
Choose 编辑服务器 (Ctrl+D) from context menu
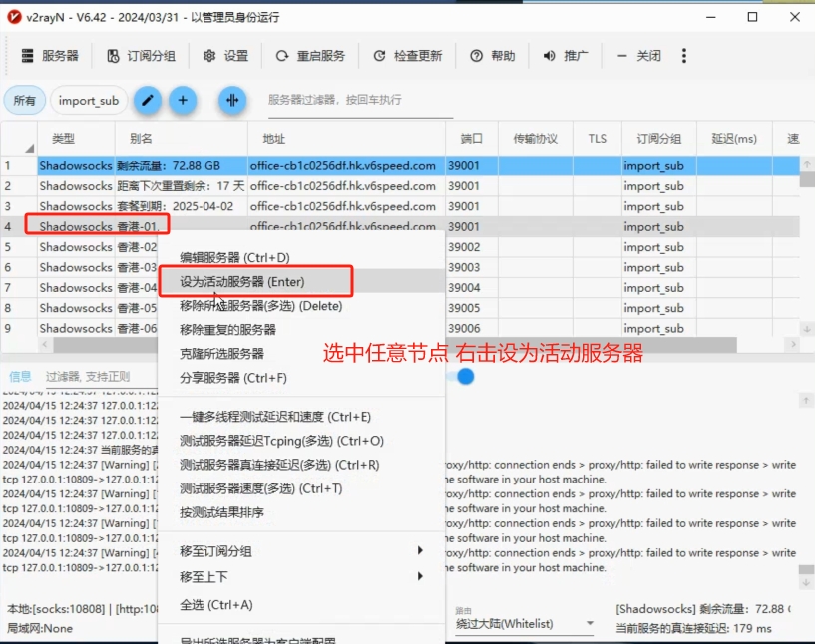[x=235, y=258]
